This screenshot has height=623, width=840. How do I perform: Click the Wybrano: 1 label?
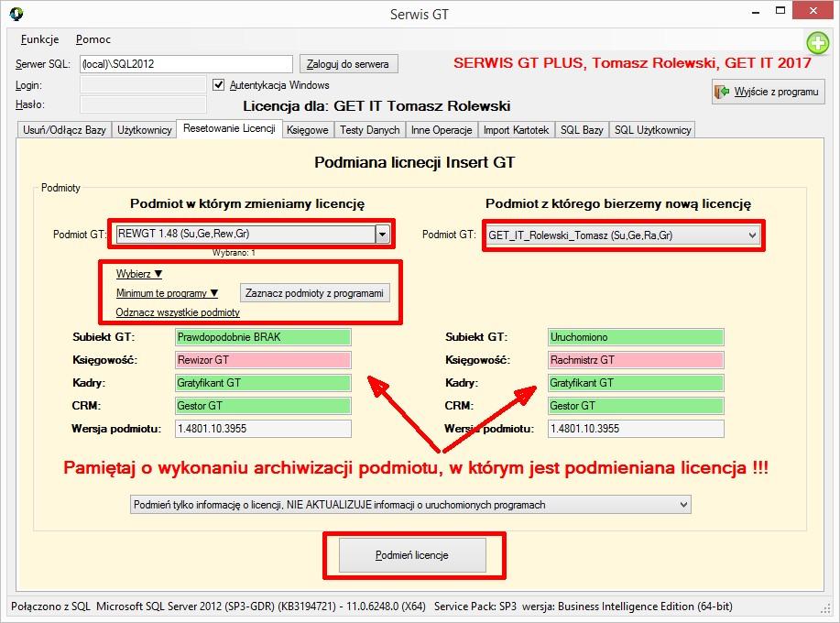tap(234, 253)
